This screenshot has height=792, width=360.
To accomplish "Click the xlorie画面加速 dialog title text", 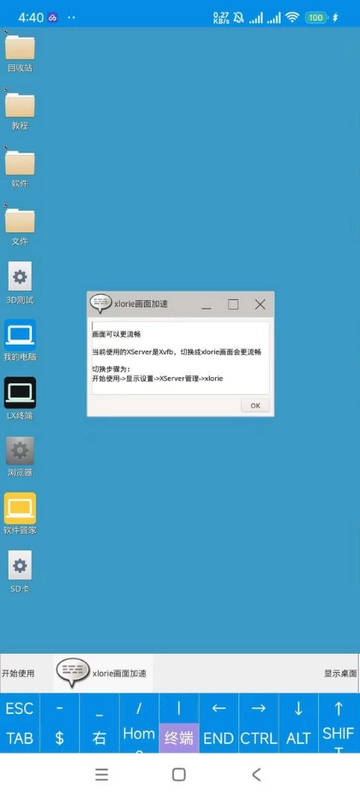I will pyautogui.click(x=141, y=304).
